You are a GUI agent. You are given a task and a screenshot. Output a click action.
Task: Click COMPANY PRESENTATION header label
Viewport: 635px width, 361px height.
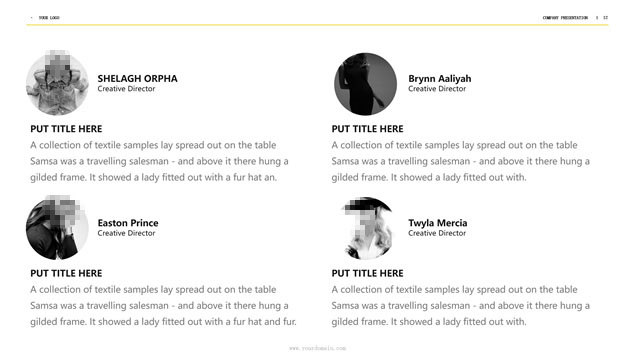pyautogui.click(x=565, y=18)
